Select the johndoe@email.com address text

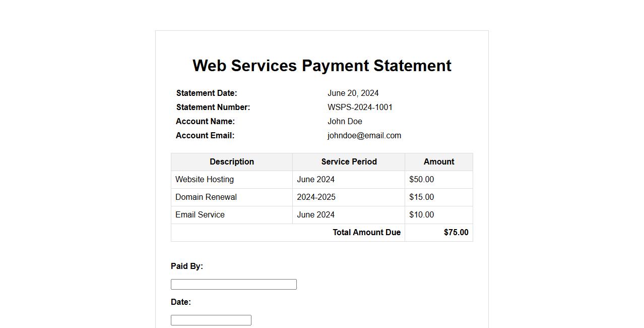[364, 135]
